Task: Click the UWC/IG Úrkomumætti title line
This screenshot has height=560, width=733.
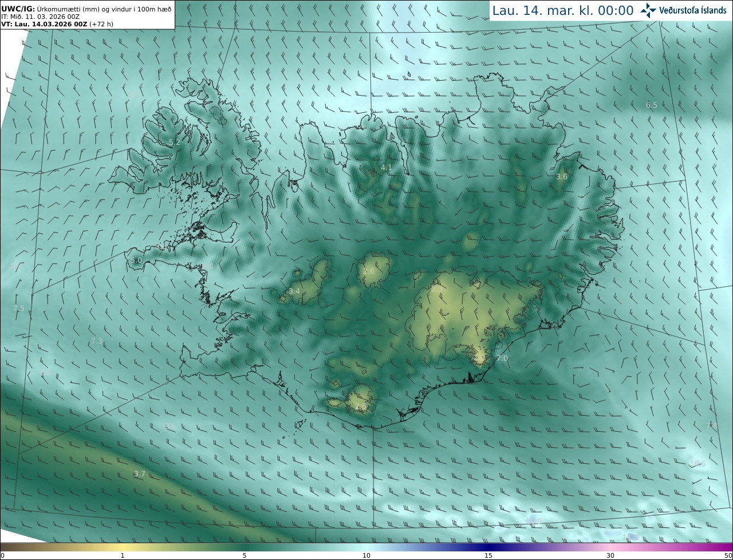Action: [x=86, y=9]
